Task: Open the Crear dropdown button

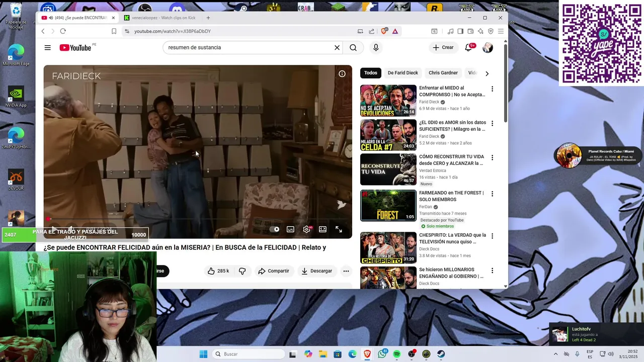Action: pyautogui.click(x=443, y=47)
